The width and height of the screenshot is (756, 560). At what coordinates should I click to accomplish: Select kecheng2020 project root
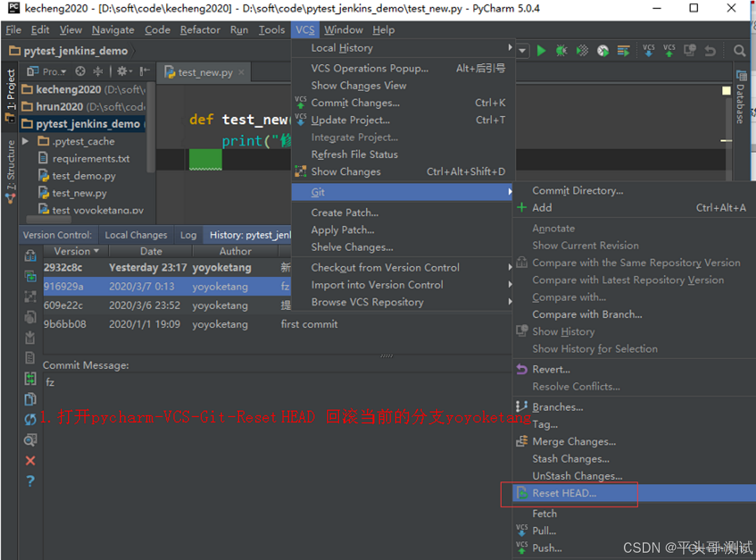point(83,89)
